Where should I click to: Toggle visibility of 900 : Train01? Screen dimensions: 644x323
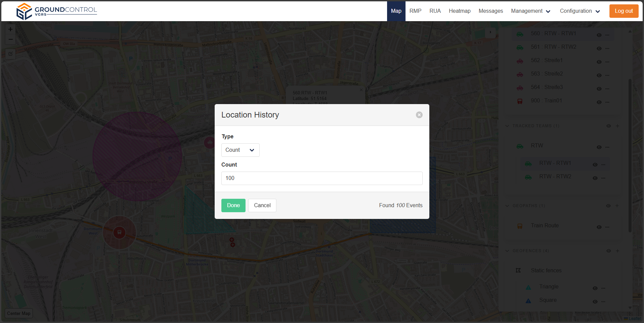pyautogui.click(x=599, y=102)
